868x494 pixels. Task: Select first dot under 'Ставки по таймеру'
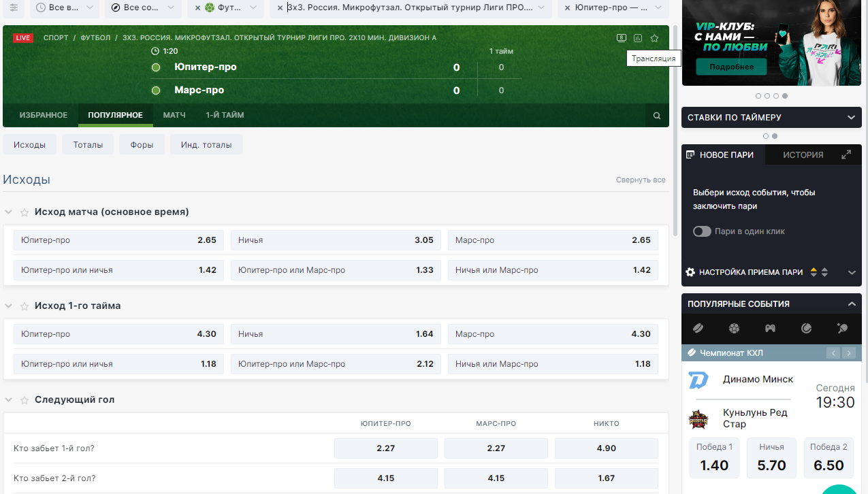(766, 136)
